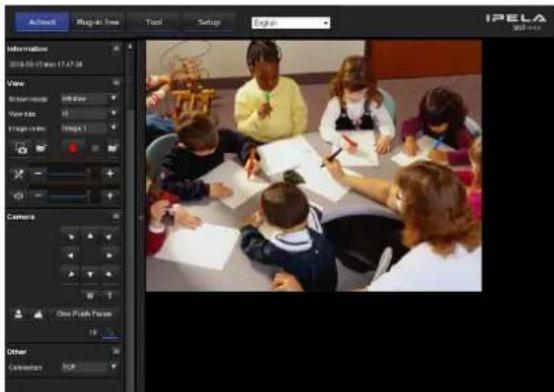
Task: Increase speaker volume with plus button
Action: (110, 195)
